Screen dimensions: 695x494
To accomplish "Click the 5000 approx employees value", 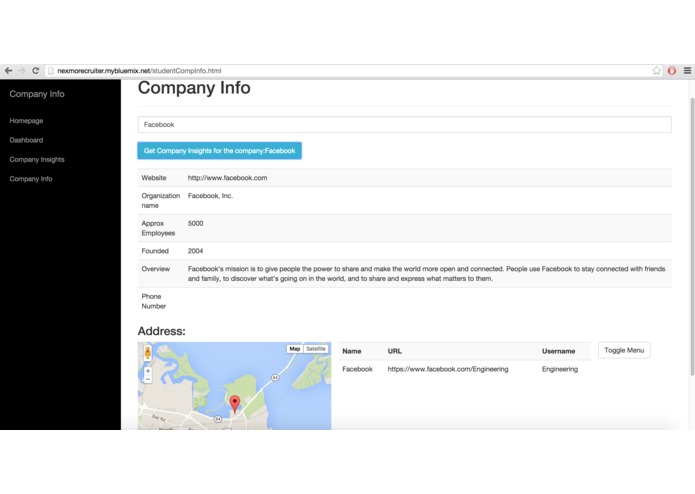I will pyautogui.click(x=195, y=223).
